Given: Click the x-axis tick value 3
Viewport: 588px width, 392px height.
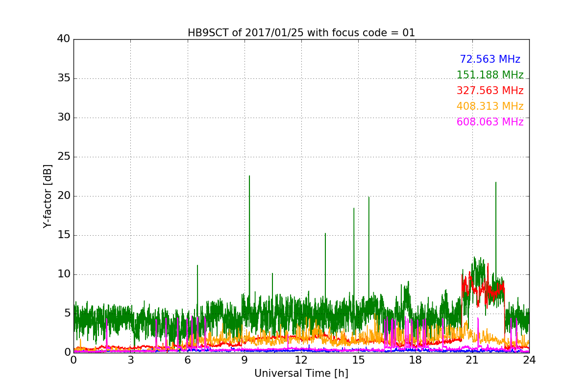Looking at the screenshot, I should 130,360.
